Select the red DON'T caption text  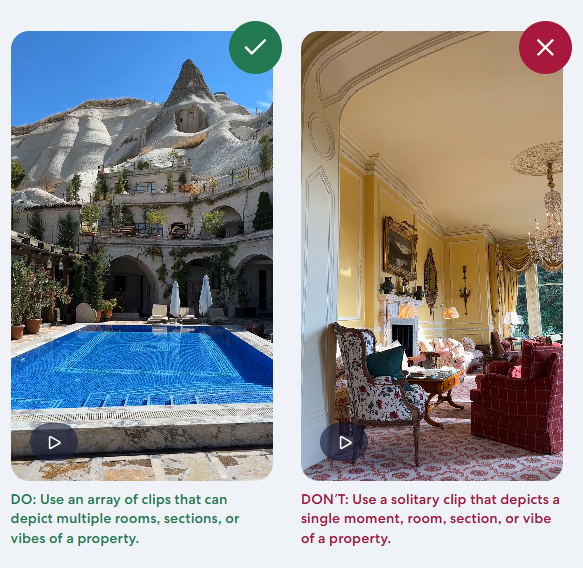(x=430, y=519)
